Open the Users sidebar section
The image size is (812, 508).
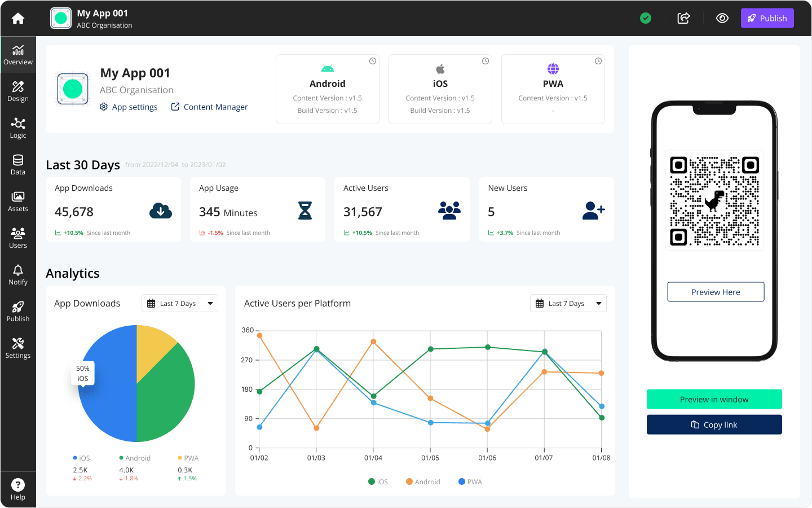click(18, 238)
